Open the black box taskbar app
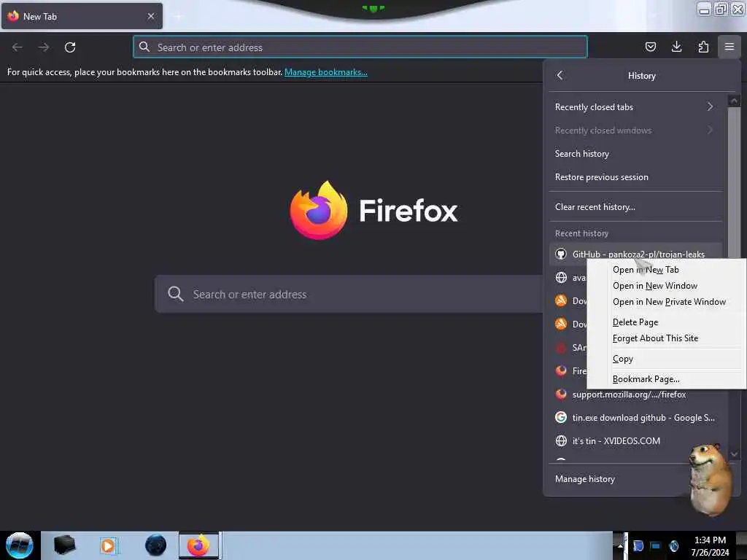Image resolution: width=747 pixels, height=560 pixels. click(64, 545)
